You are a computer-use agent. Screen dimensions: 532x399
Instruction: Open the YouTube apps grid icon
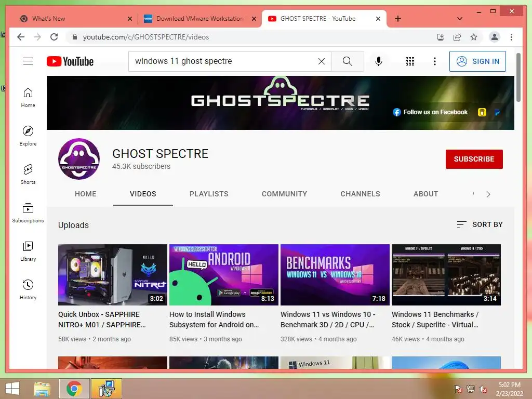coord(409,61)
